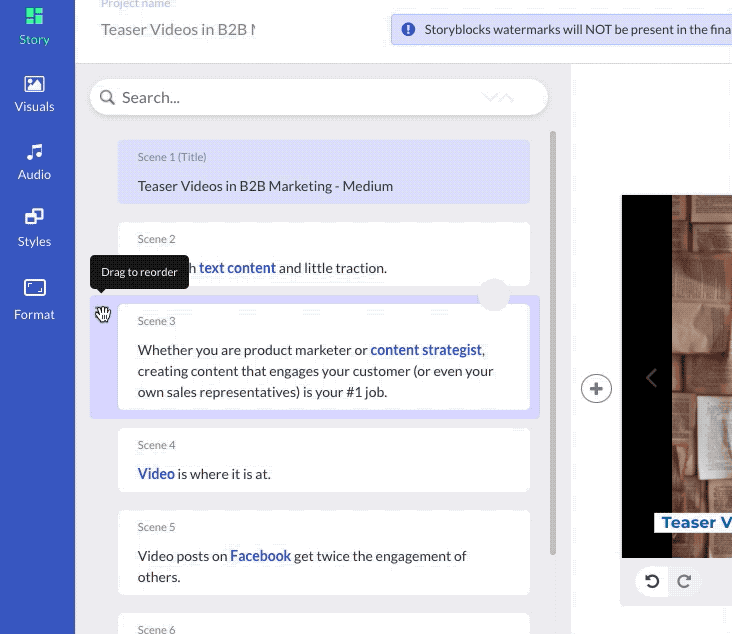Viewport: 732px width, 634px height.
Task: Select the Scene 5 card
Action: coord(324,552)
